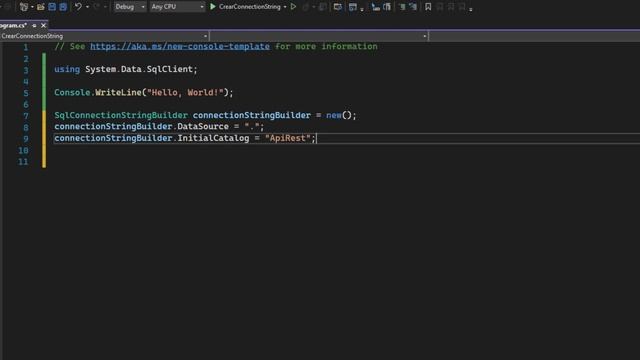Click line number 1 in the gutter
This screenshot has width=640, height=360.
(x=26, y=47)
